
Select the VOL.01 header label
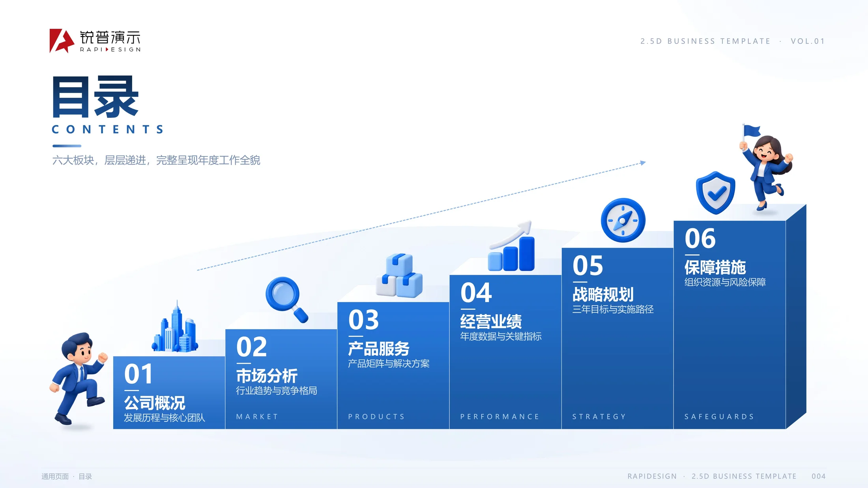pyautogui.click(x=808, y=41)
